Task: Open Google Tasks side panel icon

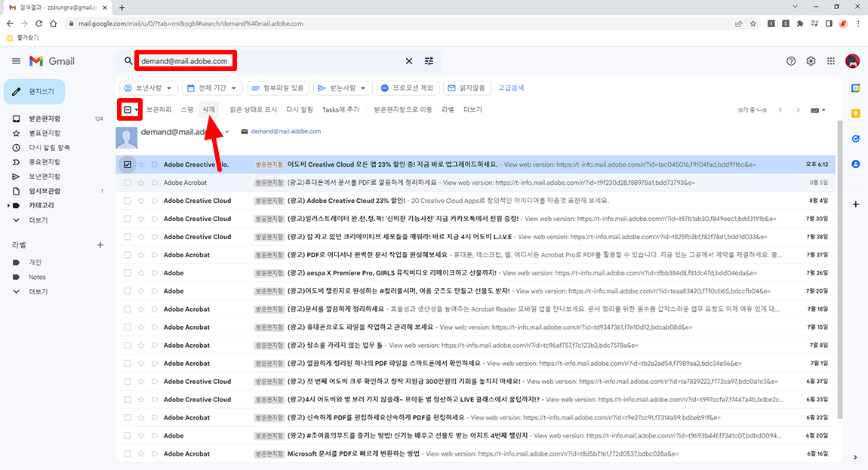Action: (x=856, y=139)
